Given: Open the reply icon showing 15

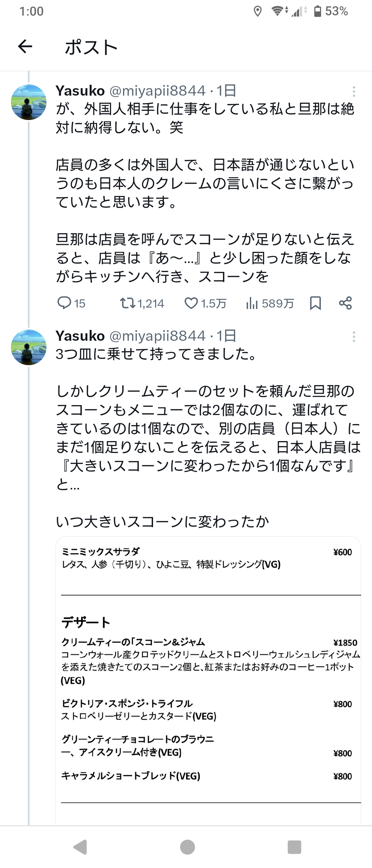Looking at the screenshot, I should tap(64, 303).
